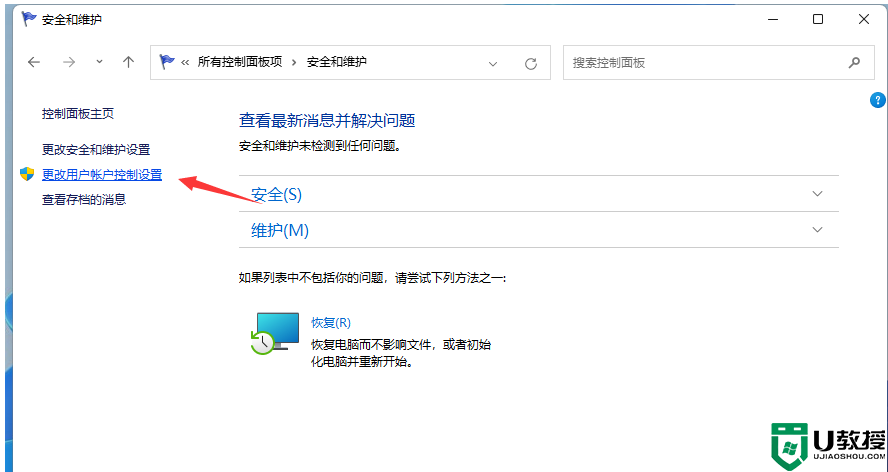
Task: Click the forward navigation arrow
Action: coord(69,62)
